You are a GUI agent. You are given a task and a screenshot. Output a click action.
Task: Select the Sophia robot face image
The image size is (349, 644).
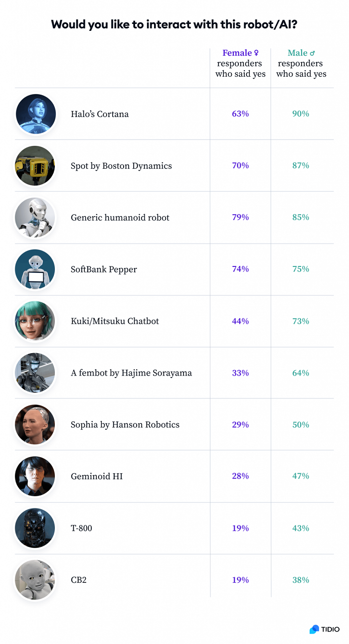(x=35, y=425)
